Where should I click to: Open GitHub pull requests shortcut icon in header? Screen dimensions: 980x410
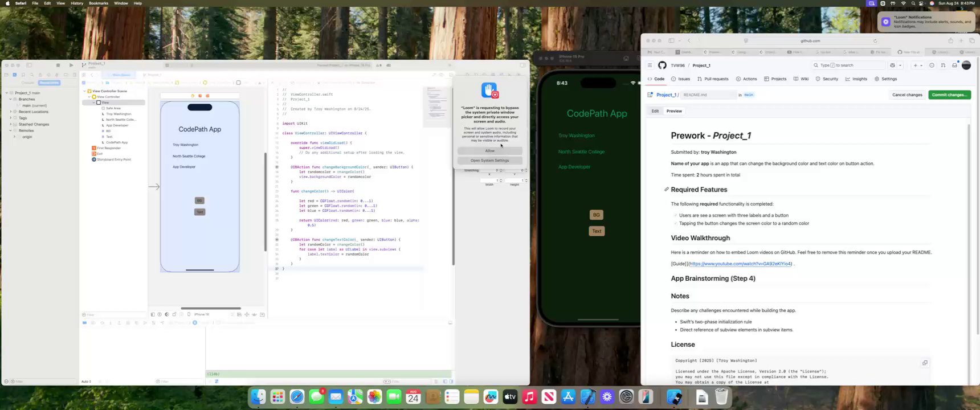943,65
